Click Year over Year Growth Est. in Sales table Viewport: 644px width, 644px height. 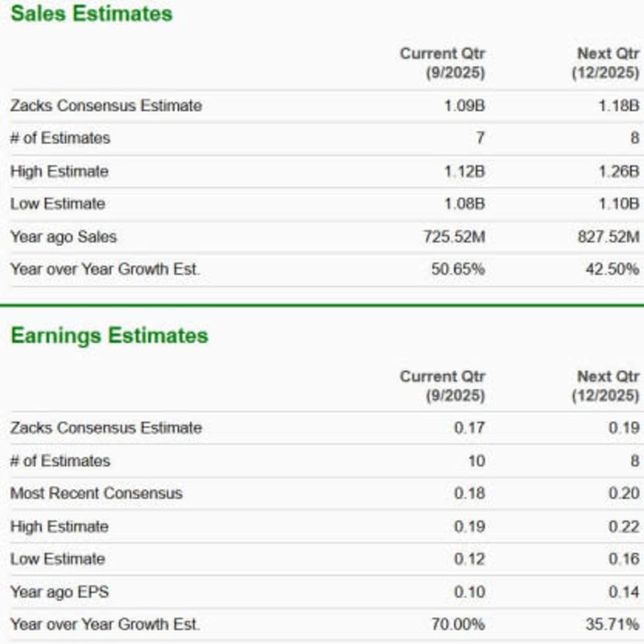105,270
